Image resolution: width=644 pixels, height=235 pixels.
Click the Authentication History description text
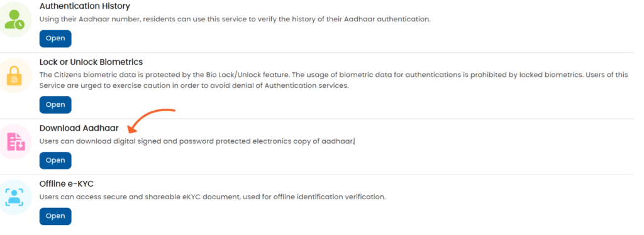click(235, 19)
